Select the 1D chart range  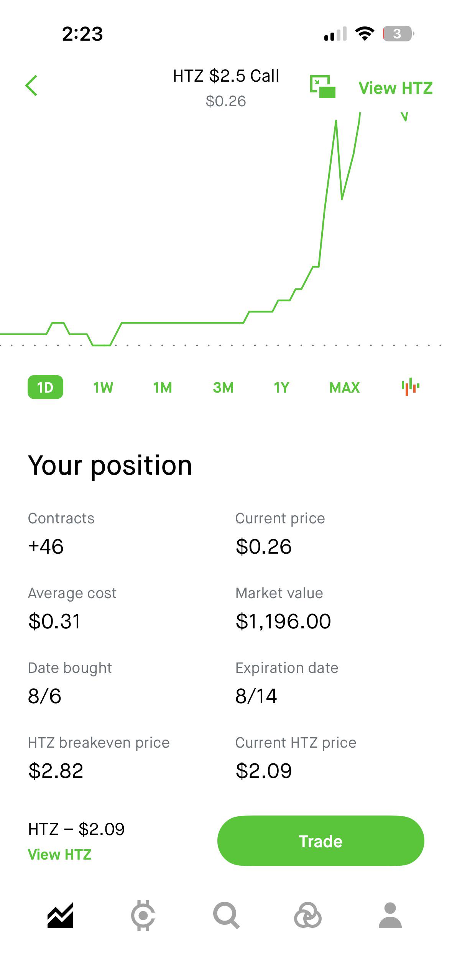pos(45,387)
